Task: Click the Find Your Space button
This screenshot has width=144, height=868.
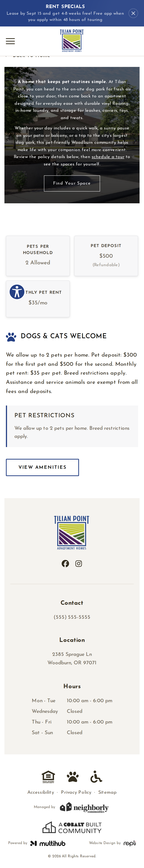Action: pyautogui.click(x=72, y=183)
